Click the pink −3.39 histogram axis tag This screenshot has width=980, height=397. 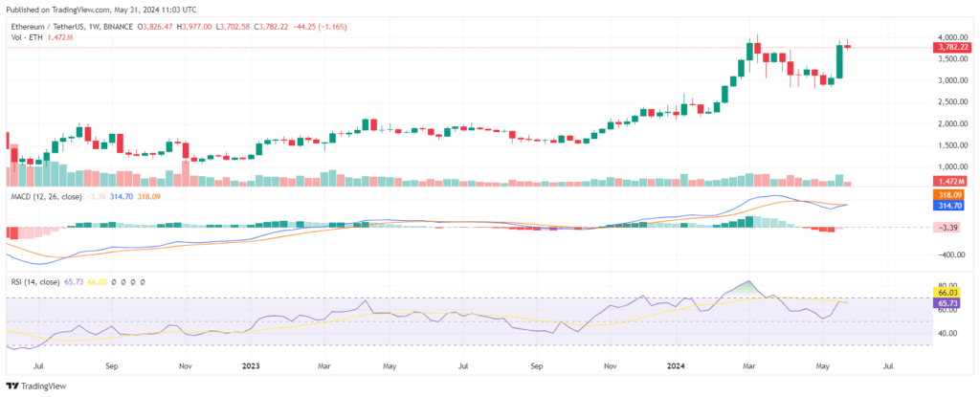click(x=948, y=227)
